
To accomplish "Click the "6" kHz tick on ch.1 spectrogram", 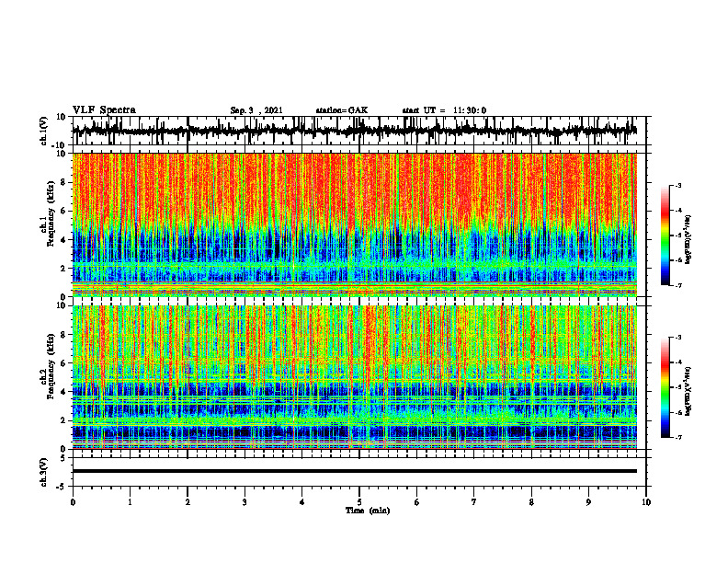I will pyautogui.click(x=63, y=211).
